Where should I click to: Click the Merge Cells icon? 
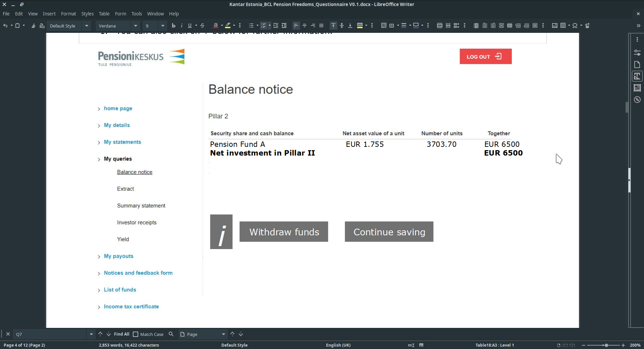440,25
